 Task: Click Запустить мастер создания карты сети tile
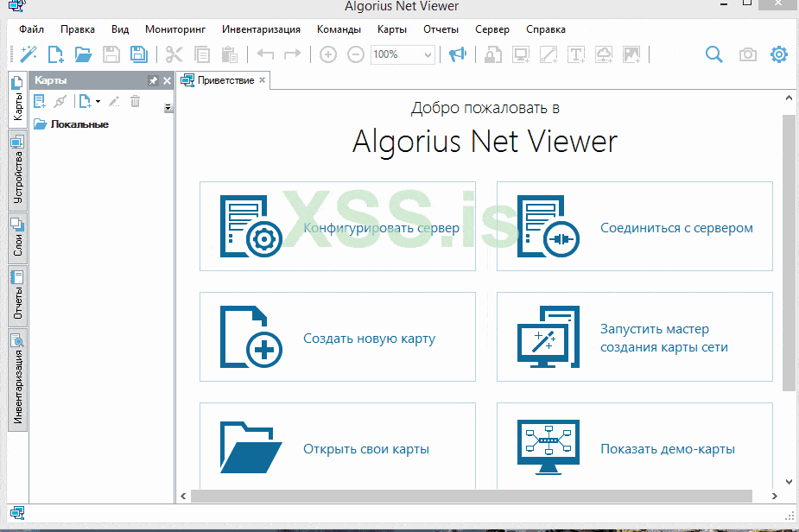(x=634, y=337)
